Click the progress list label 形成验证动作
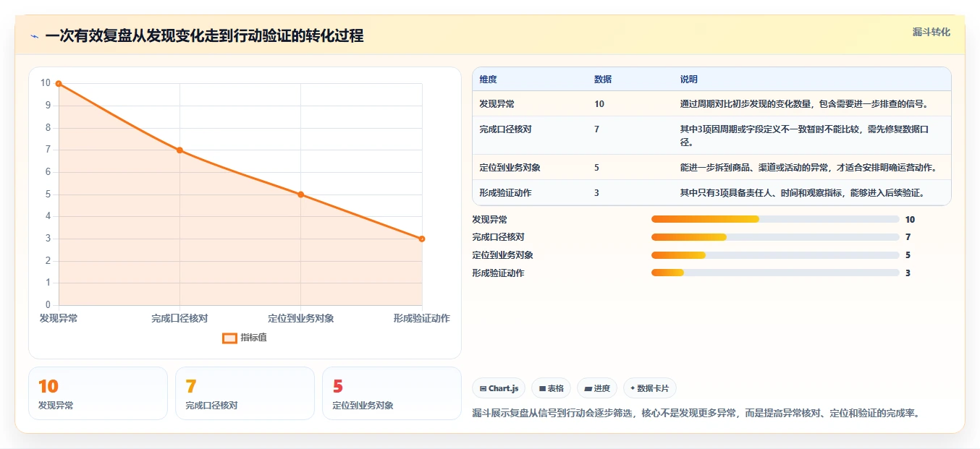The image size is (980, 449). tap(498, 273)
